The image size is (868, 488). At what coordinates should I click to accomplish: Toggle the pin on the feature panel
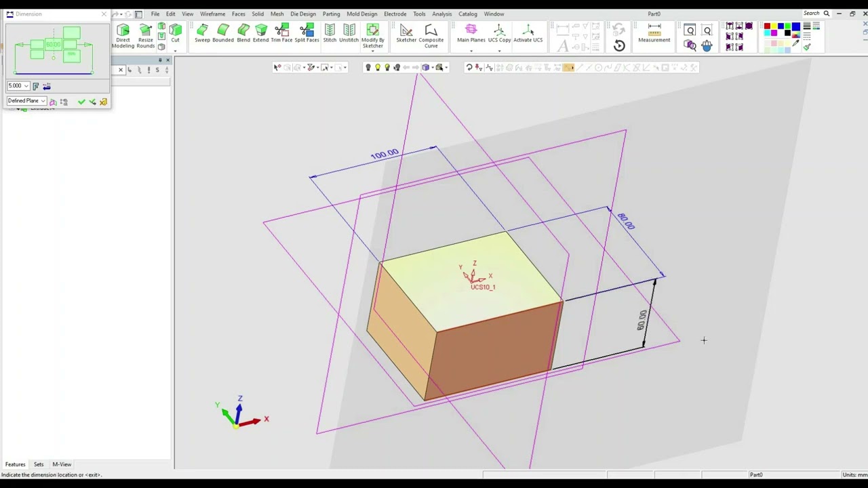[x=160, y=60]
